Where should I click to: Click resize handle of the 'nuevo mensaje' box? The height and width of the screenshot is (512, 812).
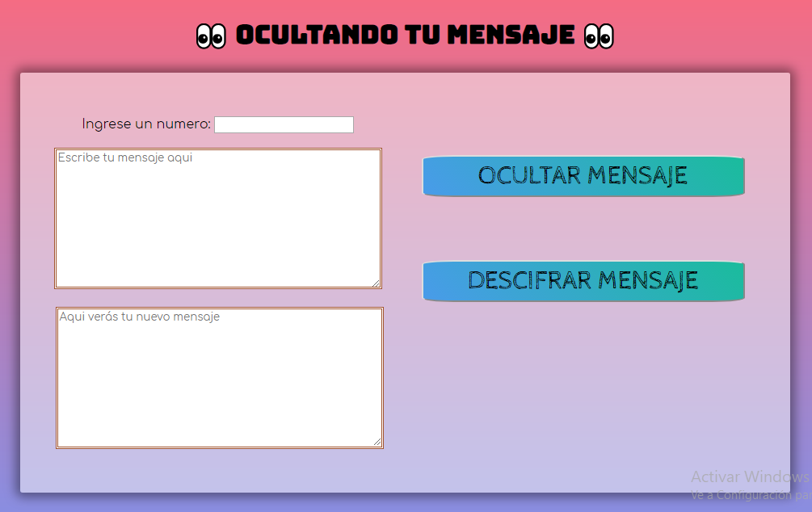[x=377, y=442]
